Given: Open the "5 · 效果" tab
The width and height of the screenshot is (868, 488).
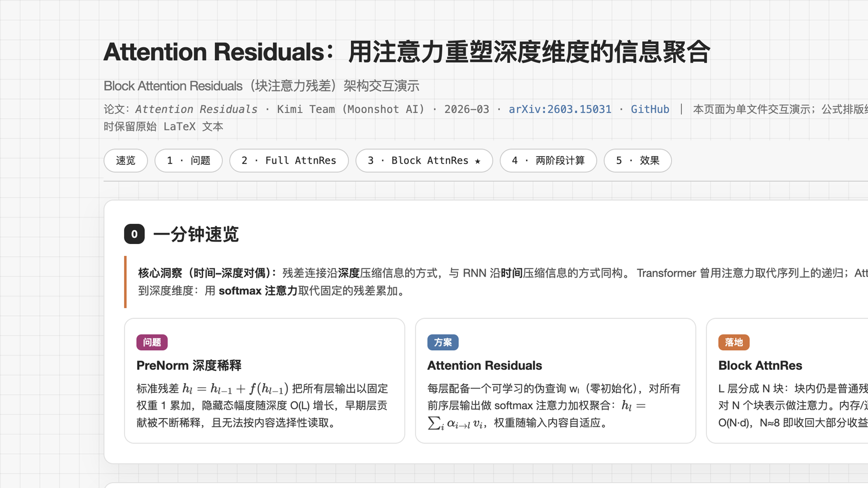Looking at the screenshot, I should point(638,160).
